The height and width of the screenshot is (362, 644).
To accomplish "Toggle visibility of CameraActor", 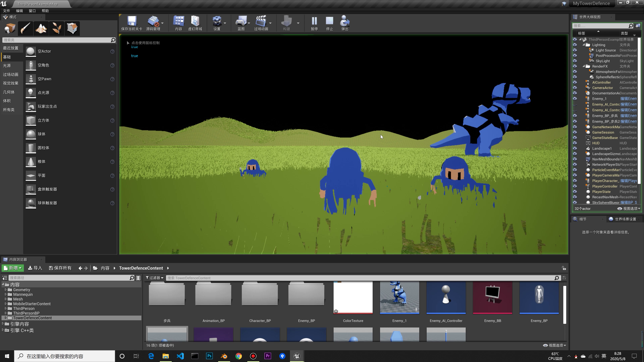I will (575, 88).
